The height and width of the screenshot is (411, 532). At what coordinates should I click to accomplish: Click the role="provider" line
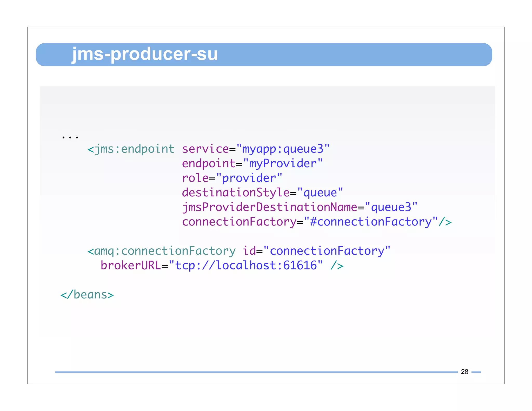pos(232,178)
